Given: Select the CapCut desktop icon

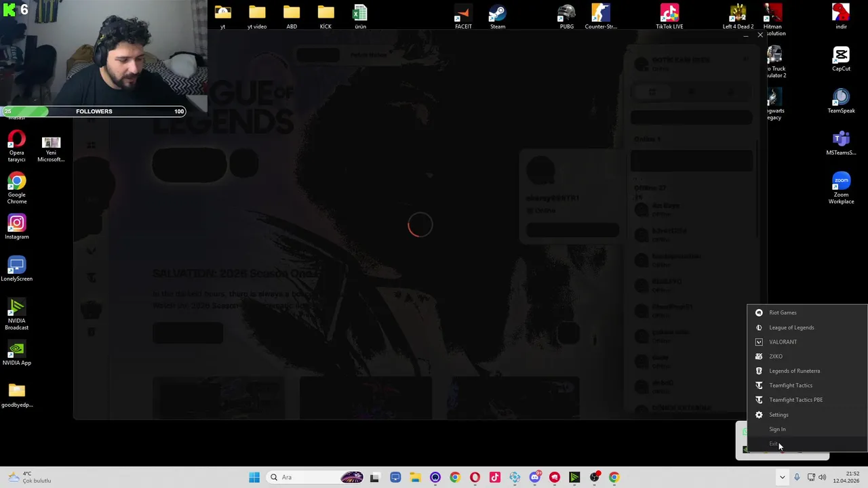Looking at the screenshot, I should 841,59.
